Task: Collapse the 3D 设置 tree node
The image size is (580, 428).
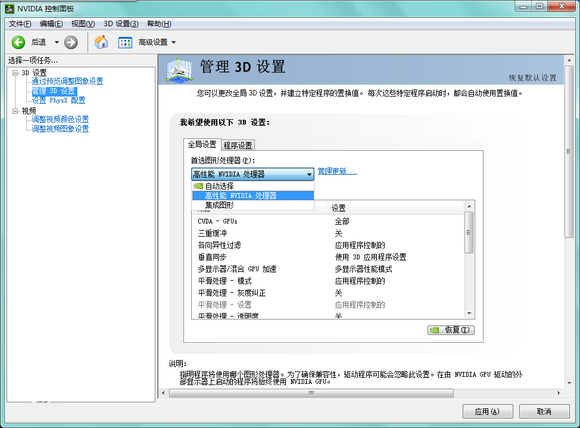Action: pos(15,73)
